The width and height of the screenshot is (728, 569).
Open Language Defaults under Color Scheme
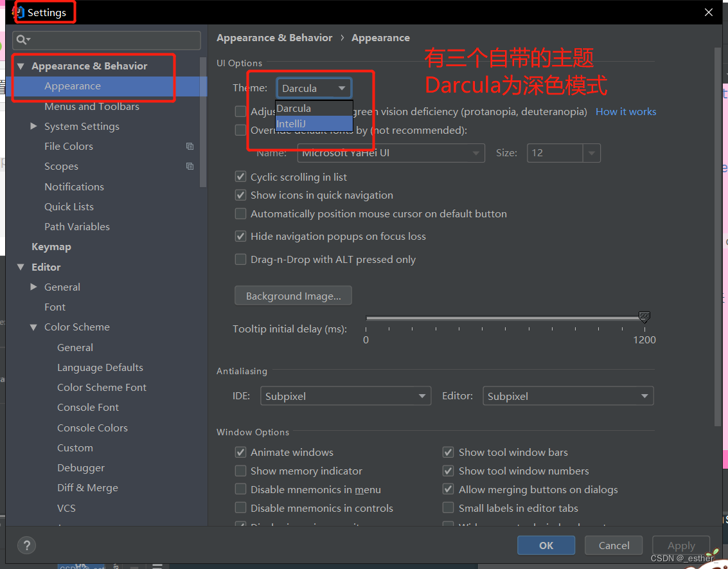coord(100,367)
